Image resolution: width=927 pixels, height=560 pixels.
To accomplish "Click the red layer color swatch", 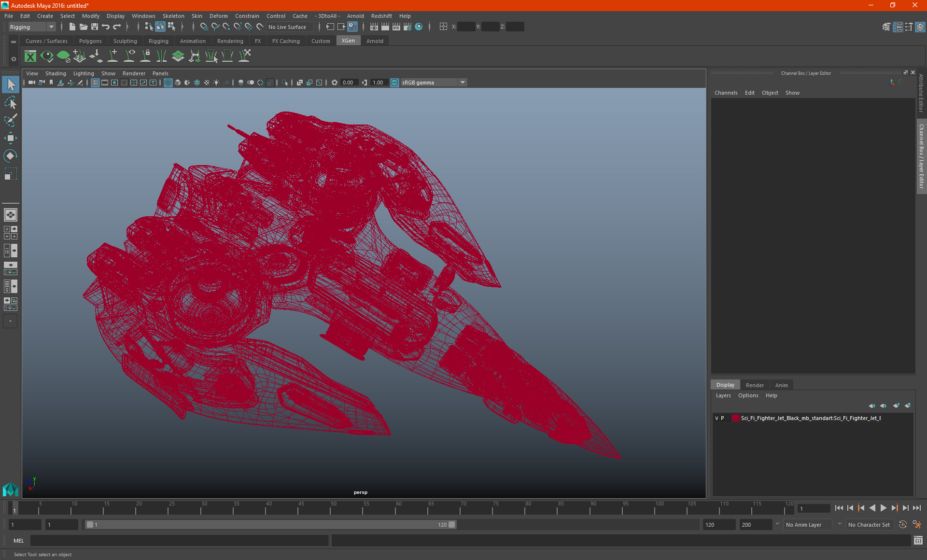I will click(735, 418).
